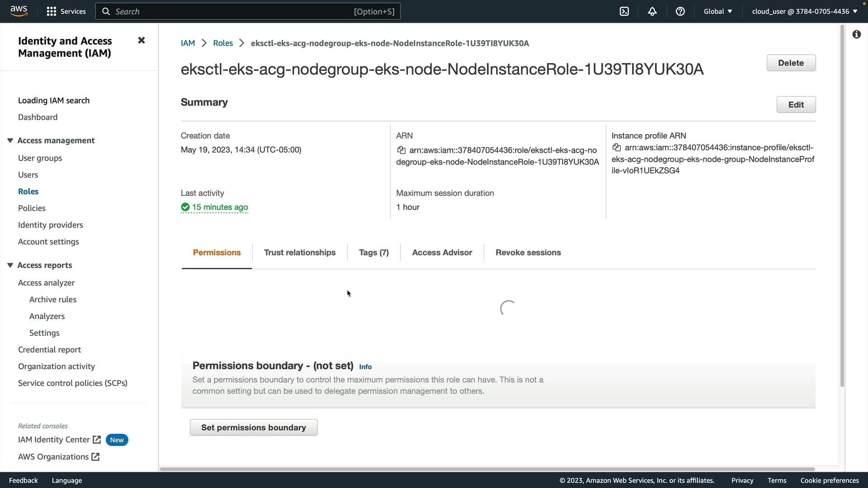Click the Set permissions boundary button
Image resolution: width=868 pixels, height=488 pixels.
(253, 427)
